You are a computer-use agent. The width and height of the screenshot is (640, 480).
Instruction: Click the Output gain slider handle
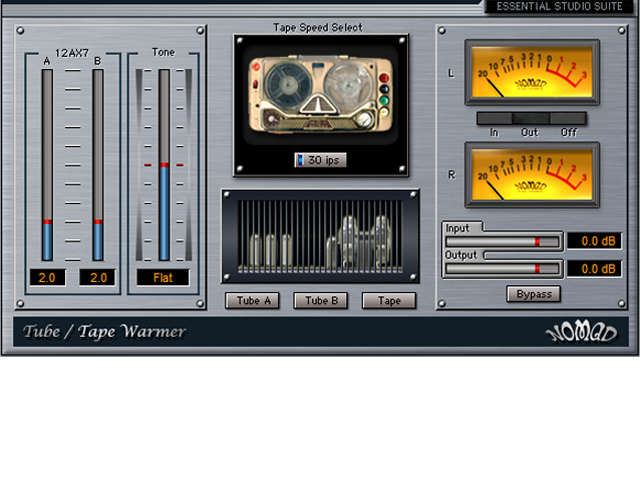click(x=537, y=269)
